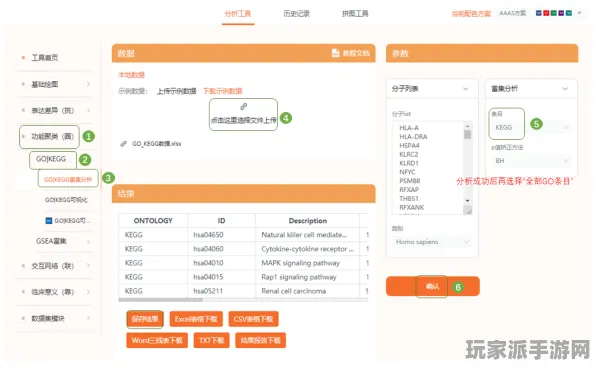Click the green color swatch
Screen dimensions: 596x368
tap(554, 13)
